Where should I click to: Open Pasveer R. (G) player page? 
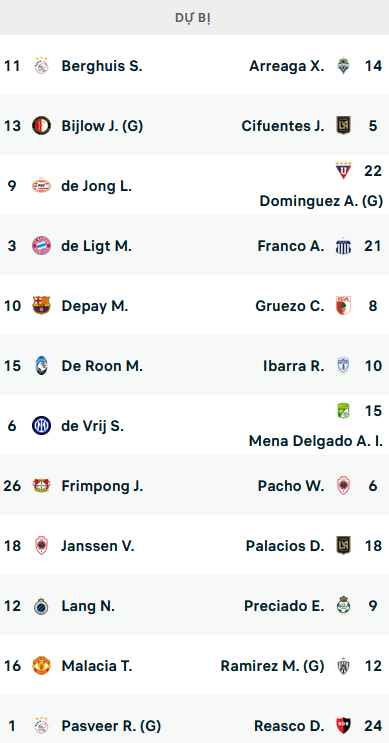[x=111, y=726]
